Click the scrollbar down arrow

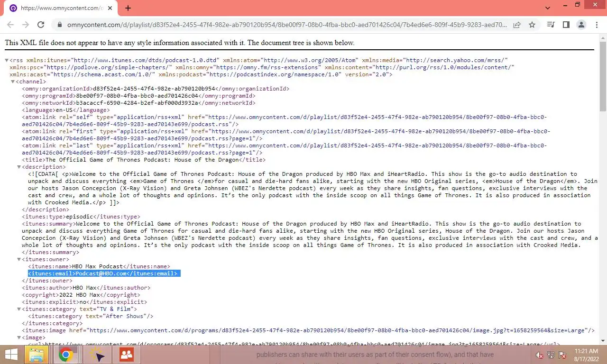pyautogui.click(x=603, y=341)
